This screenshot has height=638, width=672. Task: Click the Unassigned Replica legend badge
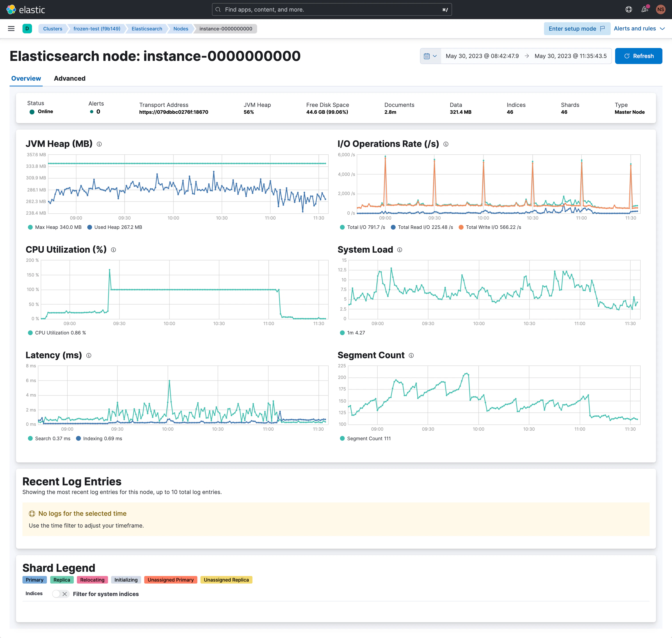[x=226, y=580]
